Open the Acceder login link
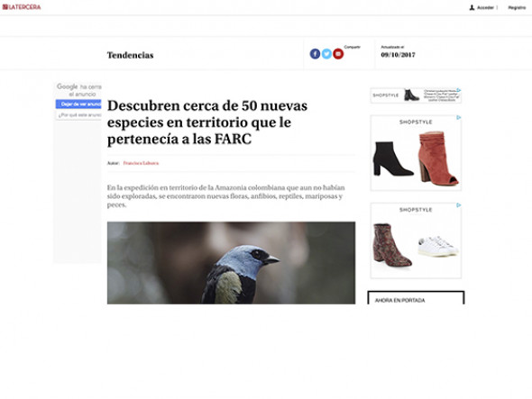 coord(485,7)
